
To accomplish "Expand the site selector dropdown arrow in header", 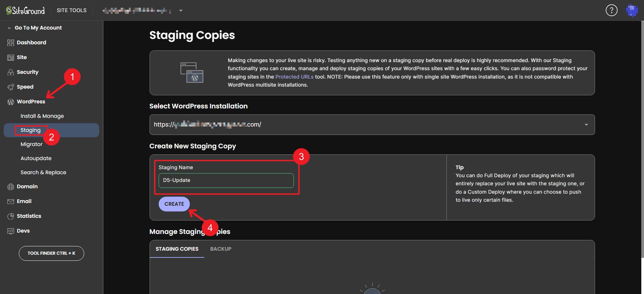I will click(181, 11).
